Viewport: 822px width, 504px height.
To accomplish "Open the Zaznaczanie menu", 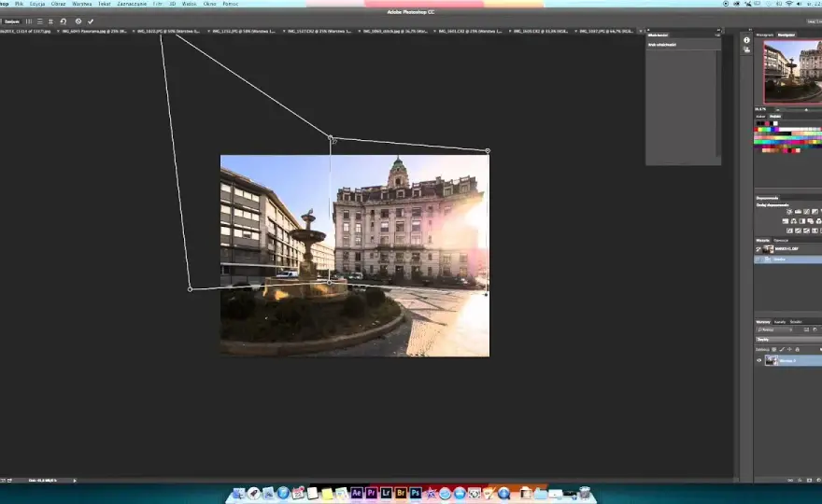I will (132, 4).
